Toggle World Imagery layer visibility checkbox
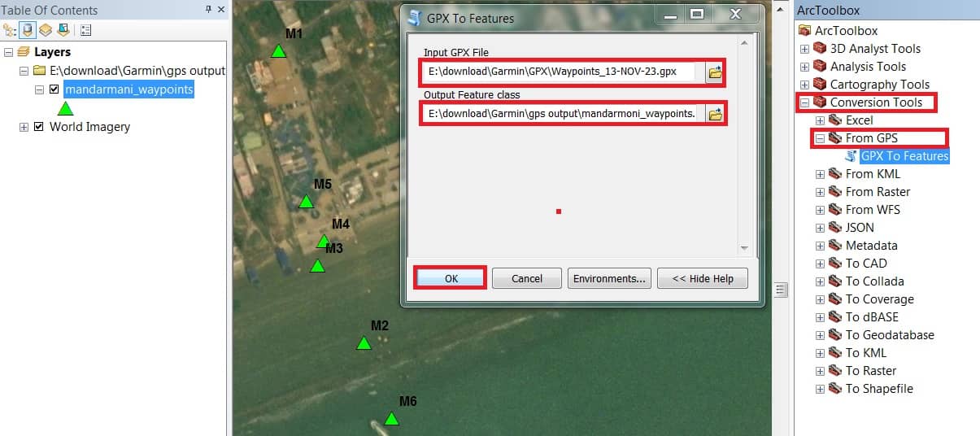The height and width of the screenshot is (436, 980). click(39, 127)
